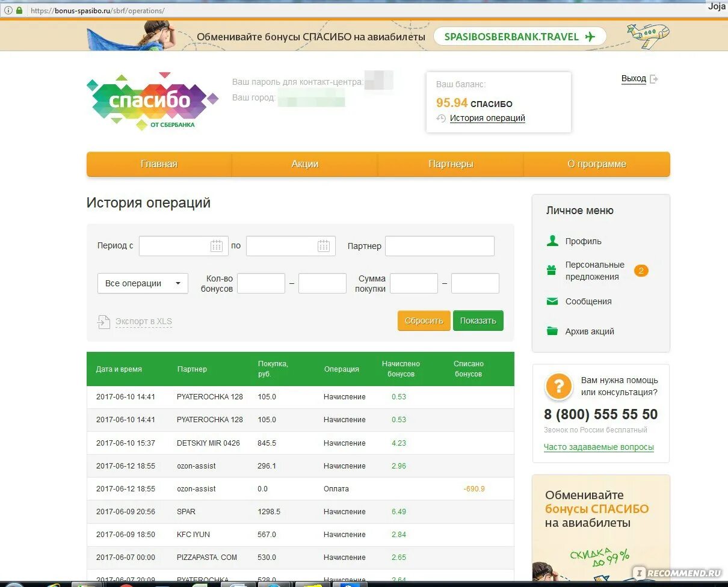Click the Сбросить button
Screen dimensions: 728x587
coord(424,321)
